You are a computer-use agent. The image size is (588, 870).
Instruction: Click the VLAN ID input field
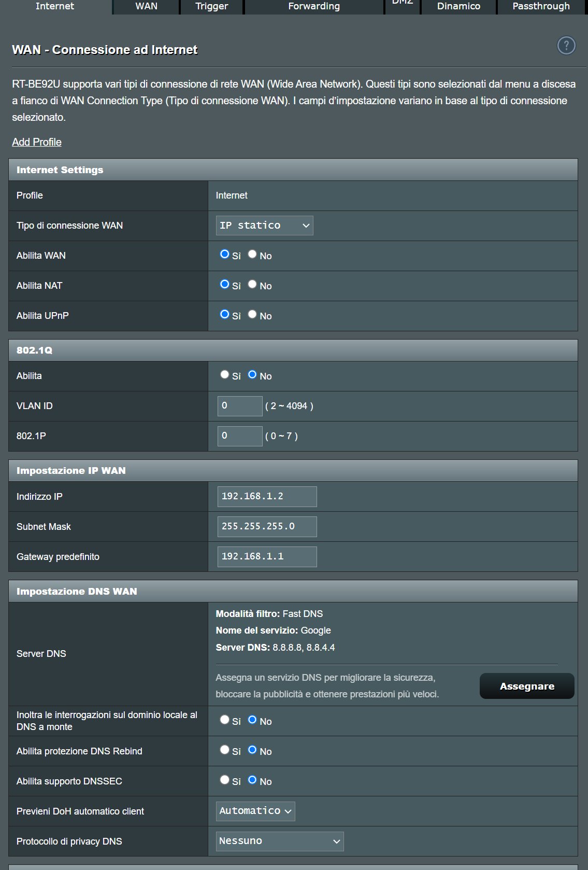[240, 406]
